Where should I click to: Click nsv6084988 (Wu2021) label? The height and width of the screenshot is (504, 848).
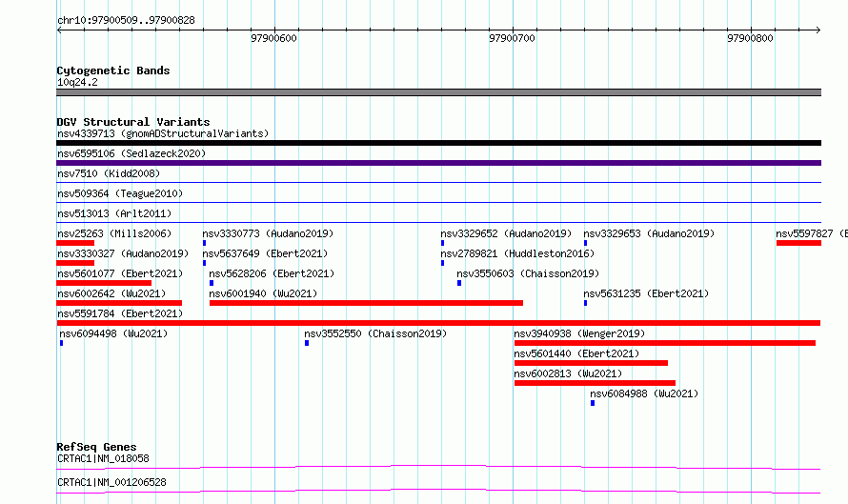644,393
